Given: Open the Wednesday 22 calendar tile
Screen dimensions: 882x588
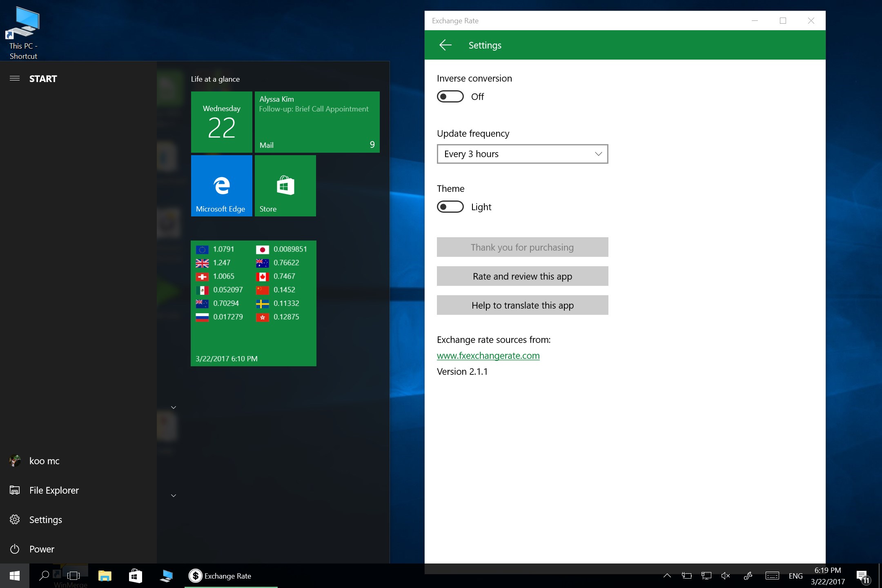Looking at the screenshot, I should [x=221, y=122].
